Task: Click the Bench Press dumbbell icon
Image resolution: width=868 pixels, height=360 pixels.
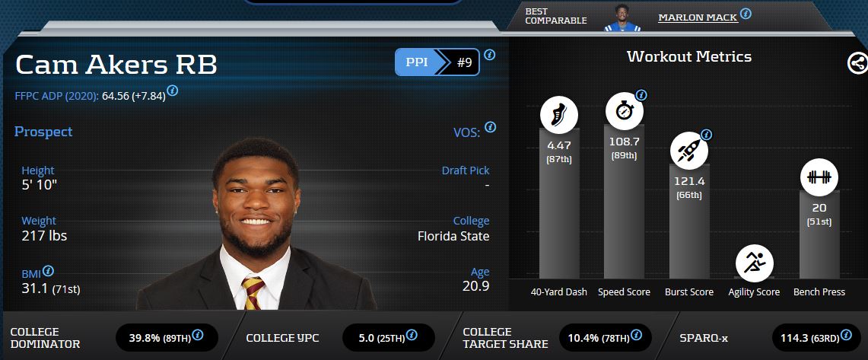Action: [819, 177]
